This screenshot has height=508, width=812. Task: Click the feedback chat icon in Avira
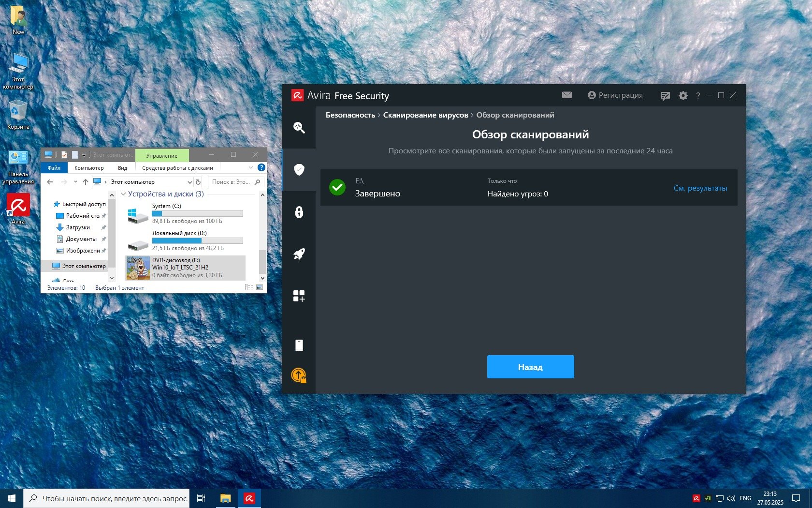(x=665, y=96)
